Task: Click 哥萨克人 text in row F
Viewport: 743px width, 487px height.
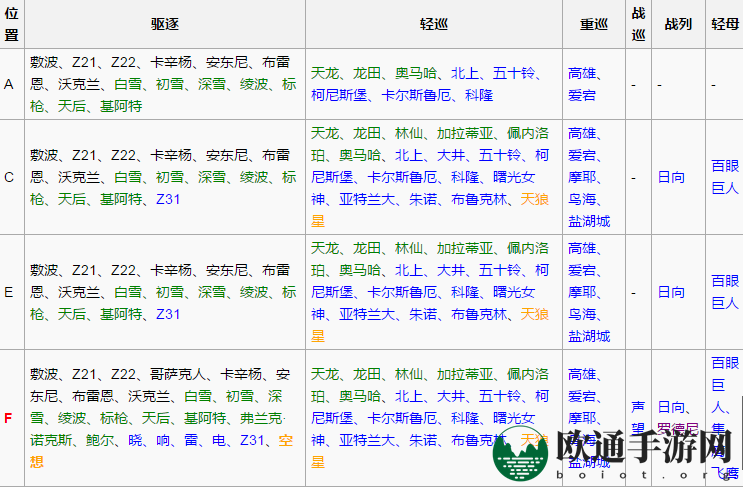Action: pos(178,374)
